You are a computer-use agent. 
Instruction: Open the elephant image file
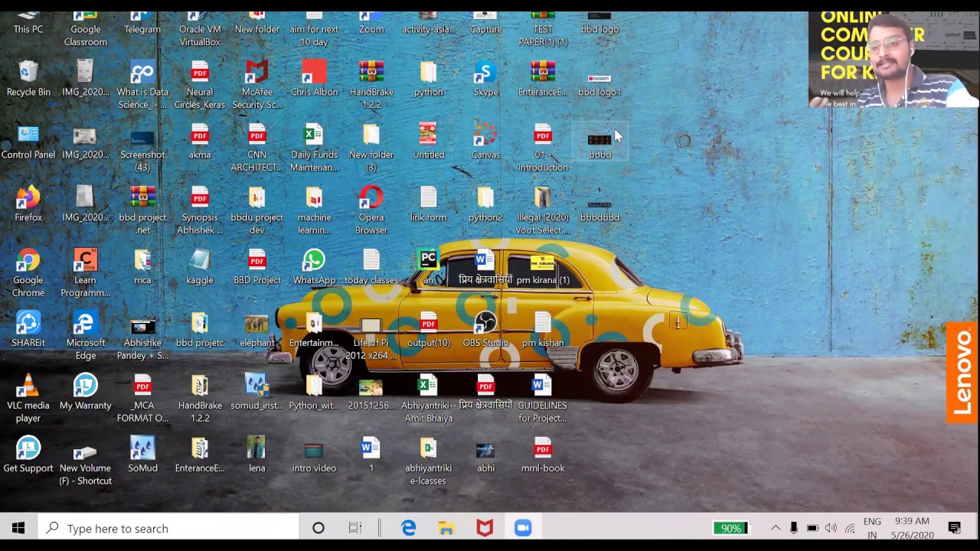click(x=257, y=330)
